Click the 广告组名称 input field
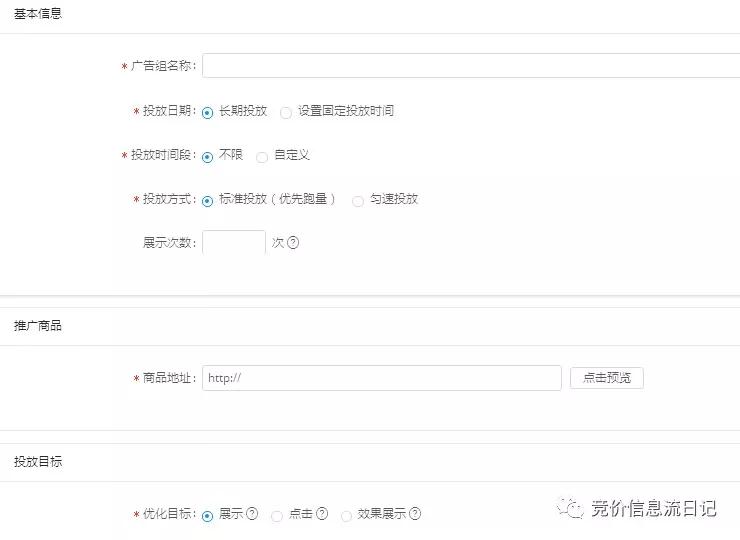 [x=471, y=66]
